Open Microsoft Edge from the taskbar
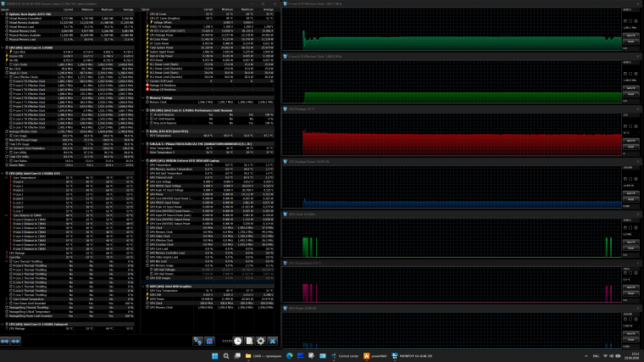This screenshot has height=362, width=644. (290, 356)
